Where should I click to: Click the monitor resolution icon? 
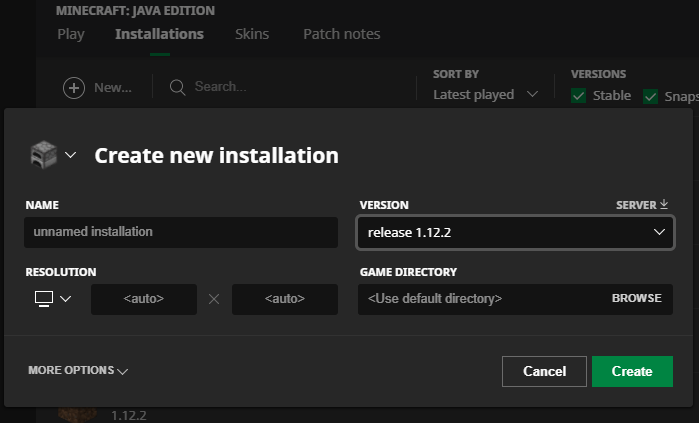43,298
